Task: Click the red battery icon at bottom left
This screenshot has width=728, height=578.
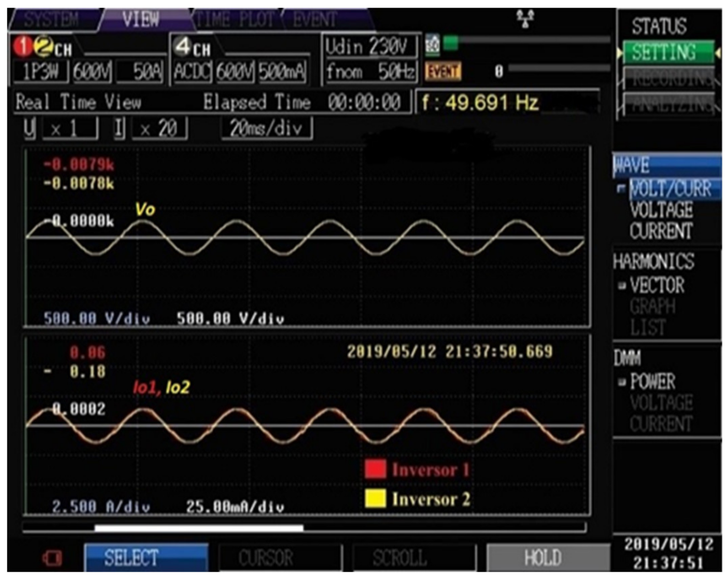Action: coord(52,558)
